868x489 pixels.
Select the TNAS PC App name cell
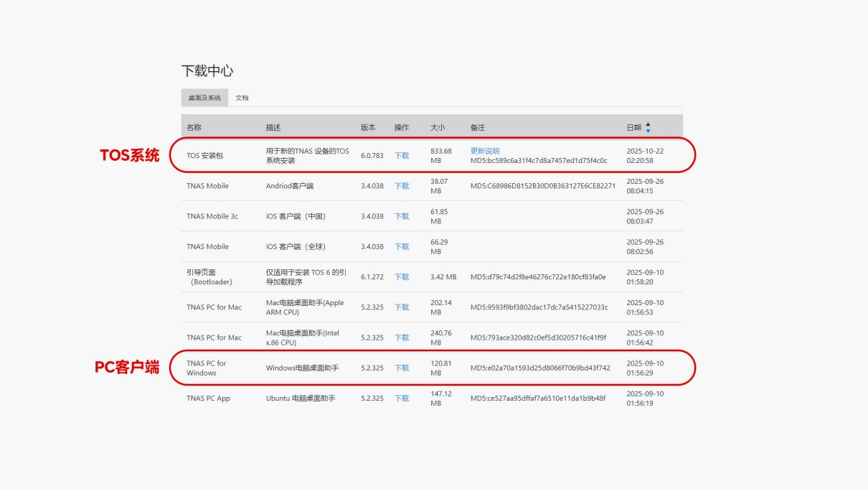pyautogui.click(x=208, y=398)
